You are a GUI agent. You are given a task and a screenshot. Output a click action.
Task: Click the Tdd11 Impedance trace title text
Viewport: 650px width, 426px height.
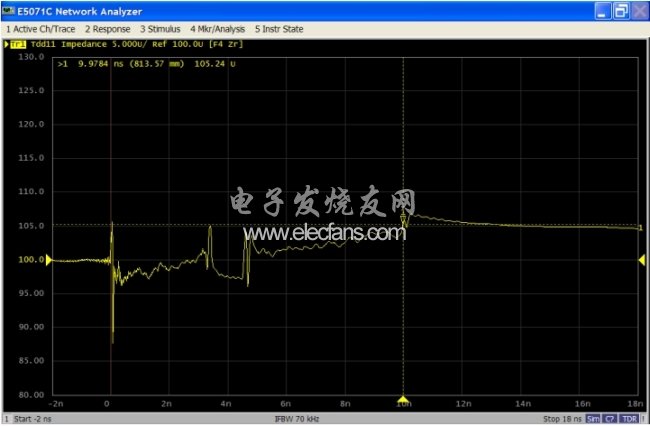68,44
